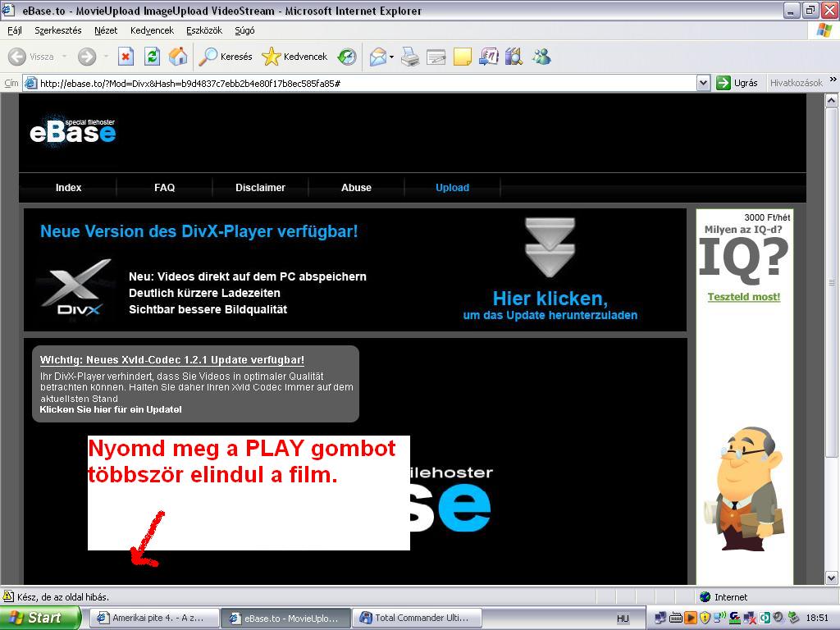Screen dimensions: 840x630
Task: Switch to 'Amerikai pite 4.' taskbar window
Action: (x=153, y=618)
